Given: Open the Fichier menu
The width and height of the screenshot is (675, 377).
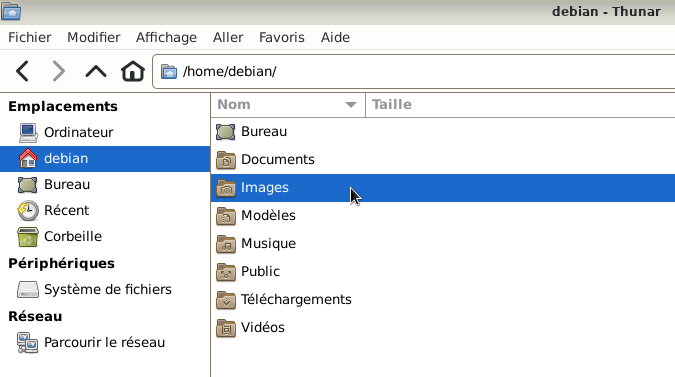Looking at the screenshot, I should pyautogui.click(x=30, y=37).
